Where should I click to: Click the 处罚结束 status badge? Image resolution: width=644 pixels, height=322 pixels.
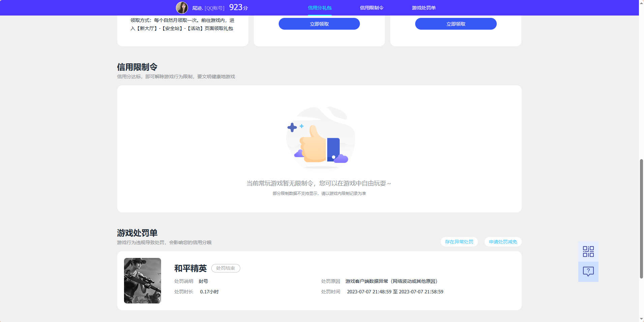click(226, 268)
